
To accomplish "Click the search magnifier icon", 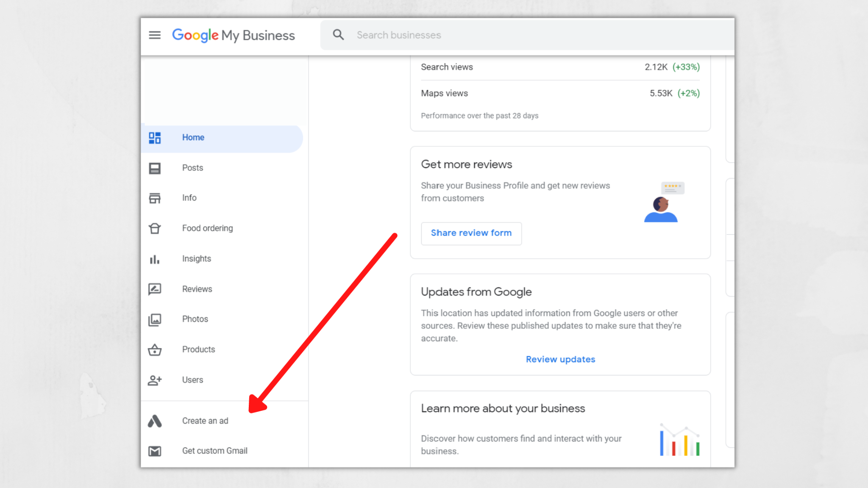I will [338, 35].
